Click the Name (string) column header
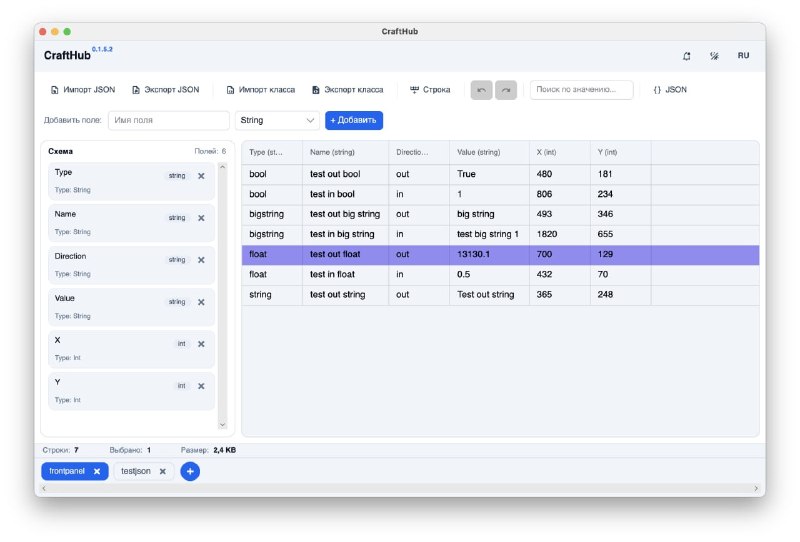The width and height of the screenshot is (800, 542). point(345,152)
